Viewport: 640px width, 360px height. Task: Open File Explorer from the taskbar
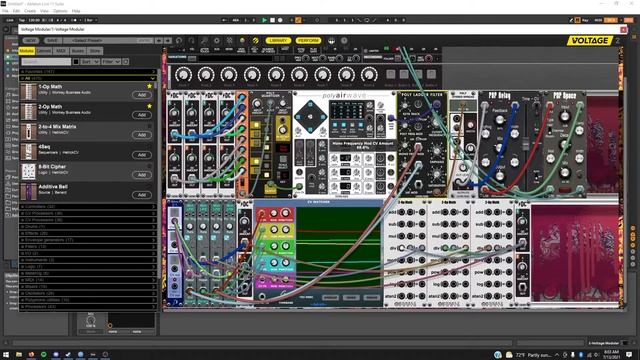(x=19, y=355)
